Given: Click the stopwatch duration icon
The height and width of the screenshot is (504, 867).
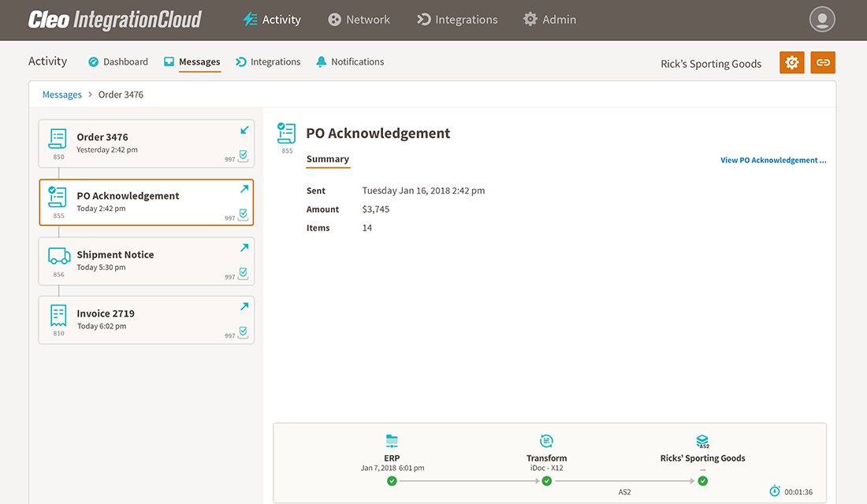Looking at the screenshot, I should [x=775, y=491].
